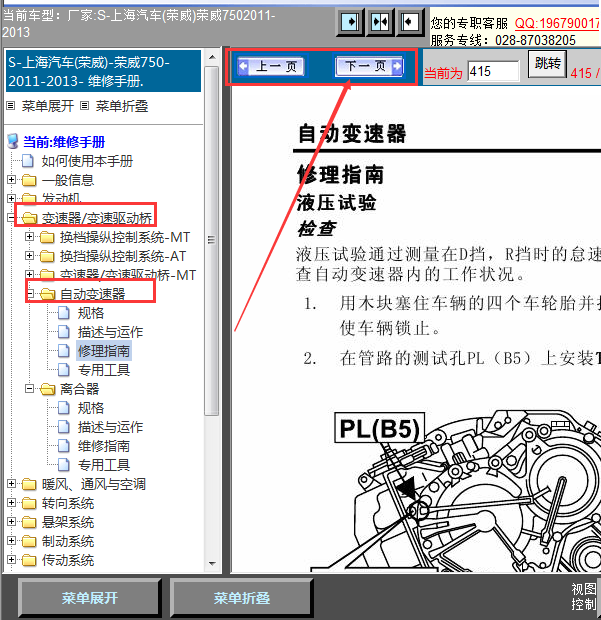Screen dimensions: 601x620
Task: Click tree panel scrollbar down arrow
Action: pos(212,563)
